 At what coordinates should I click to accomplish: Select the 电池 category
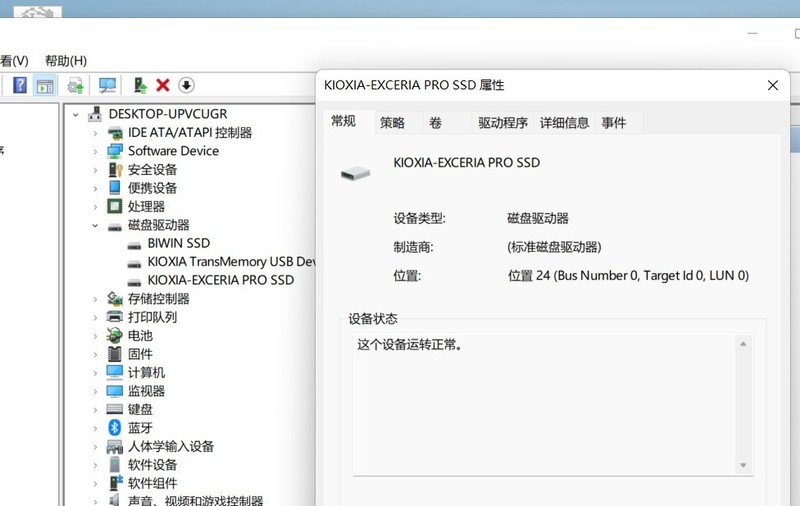point(140,336)
